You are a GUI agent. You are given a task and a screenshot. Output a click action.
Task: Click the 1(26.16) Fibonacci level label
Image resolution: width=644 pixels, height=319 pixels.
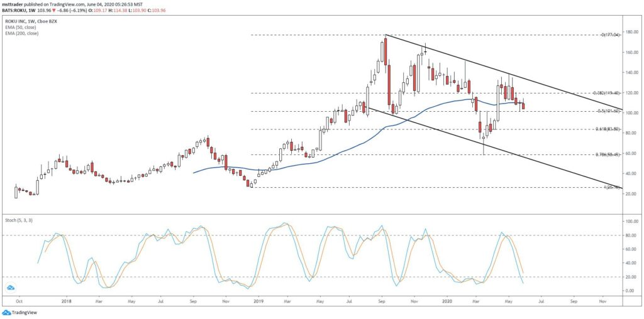(x=611, y=187)
